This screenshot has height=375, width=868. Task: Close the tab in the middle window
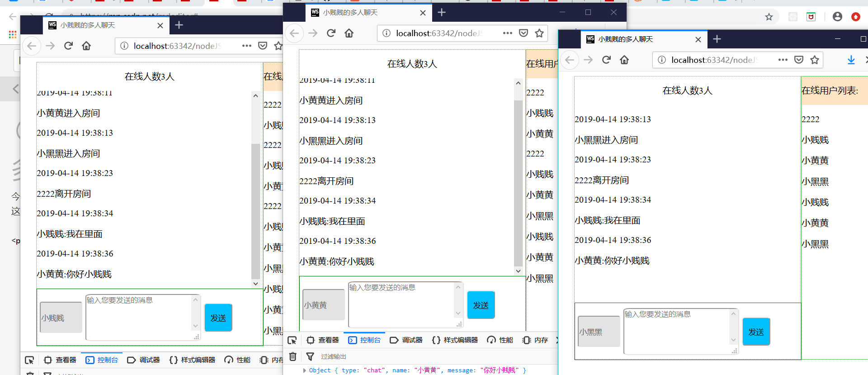tap(423, 13)
